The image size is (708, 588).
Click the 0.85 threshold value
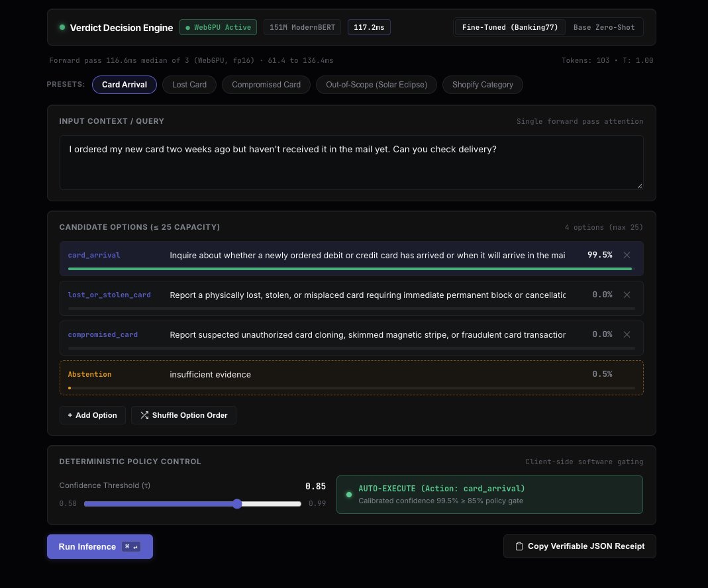pos(315,486)
